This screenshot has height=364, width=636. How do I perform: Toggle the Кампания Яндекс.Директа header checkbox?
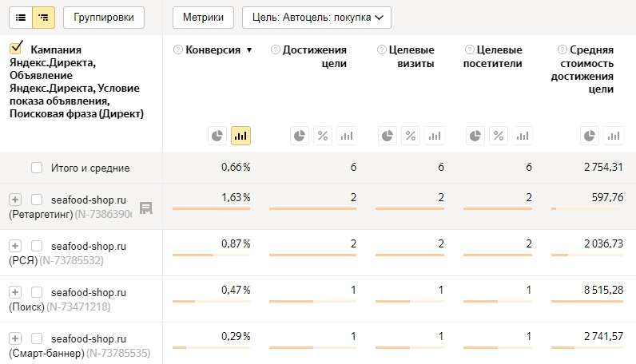click(x=16, y=49)
